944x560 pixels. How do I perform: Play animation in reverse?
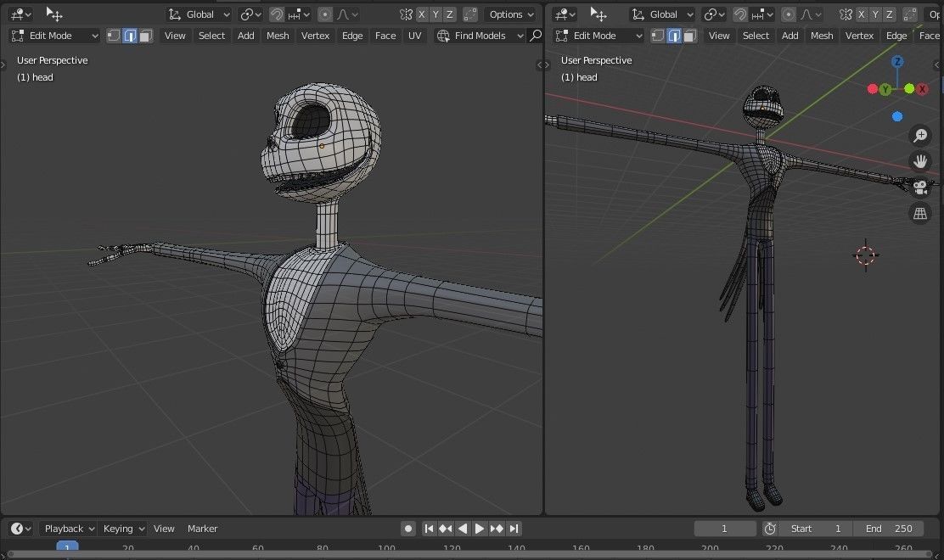(x=463, y=528)
